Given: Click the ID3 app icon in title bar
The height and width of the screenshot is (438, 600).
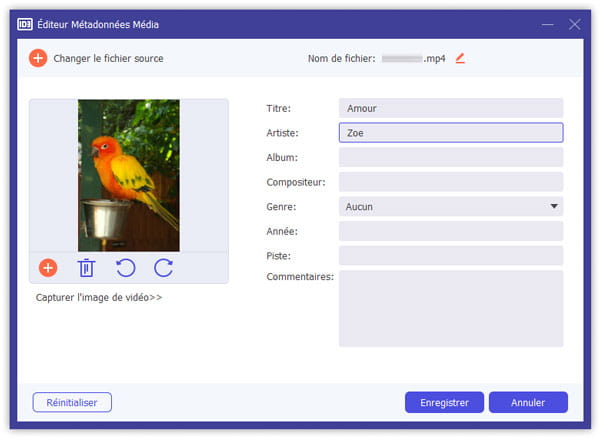Looking at the screenshot, I should 26,23.
